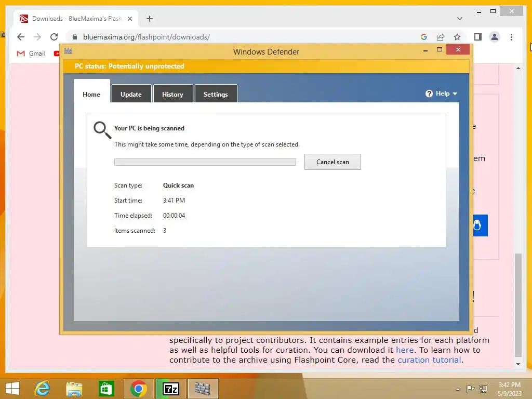Screen dimensions: 532x399
Task: Click the 'Quick scan' scan type value
Action: pyautogui.click(x=179, y=185)
